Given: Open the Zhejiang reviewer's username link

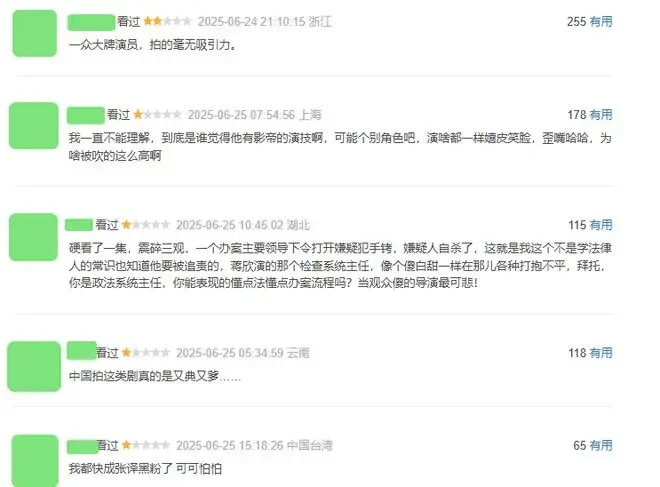Looking at the screenshot, I should pyautogui.click(x=91, y=22).
